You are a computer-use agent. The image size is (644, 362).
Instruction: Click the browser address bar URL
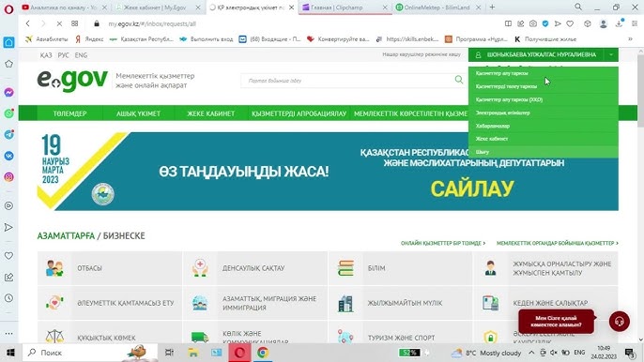pyautogui.click(x=152, y=23)
